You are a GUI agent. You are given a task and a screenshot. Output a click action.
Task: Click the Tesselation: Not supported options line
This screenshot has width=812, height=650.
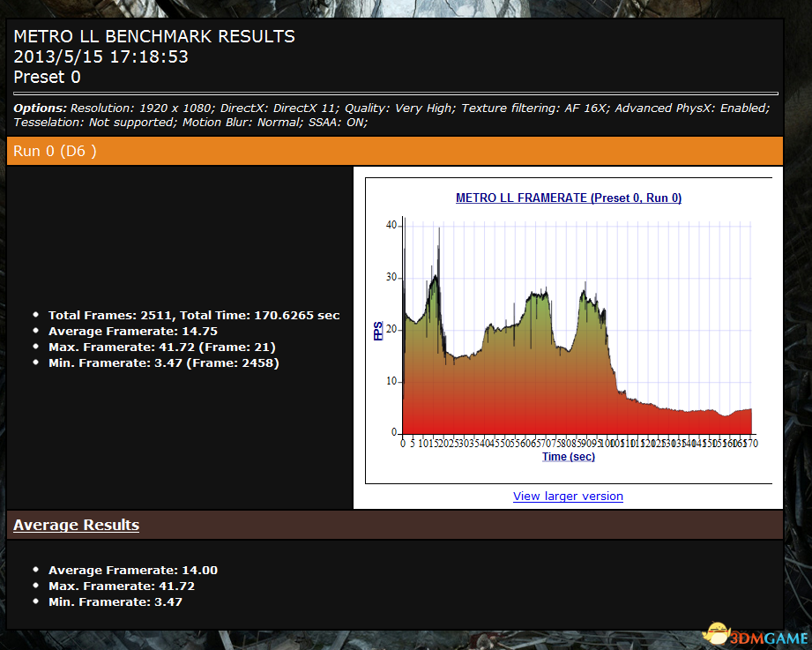[190, 123]
